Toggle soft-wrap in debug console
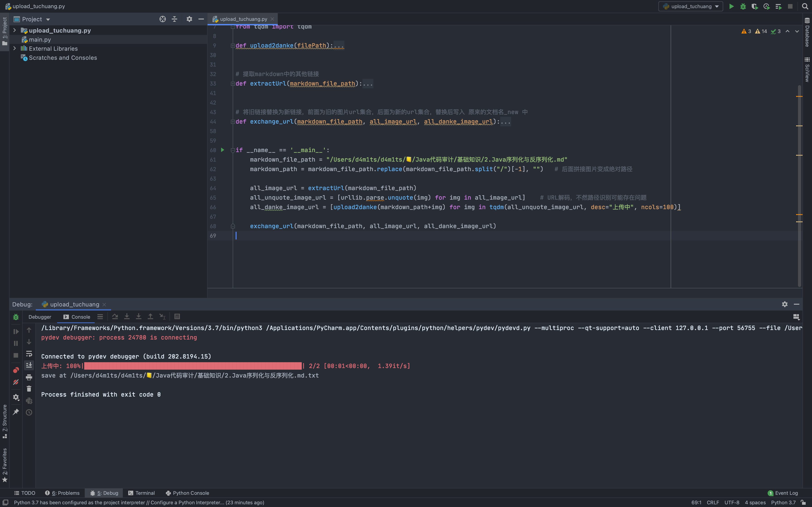The image size is (812, 507). (x=29, y=354)
